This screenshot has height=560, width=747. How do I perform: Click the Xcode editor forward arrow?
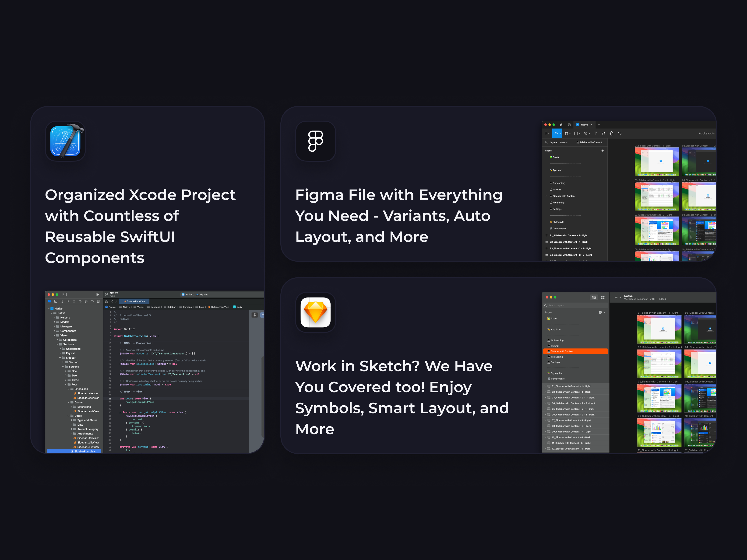[116, 301]
